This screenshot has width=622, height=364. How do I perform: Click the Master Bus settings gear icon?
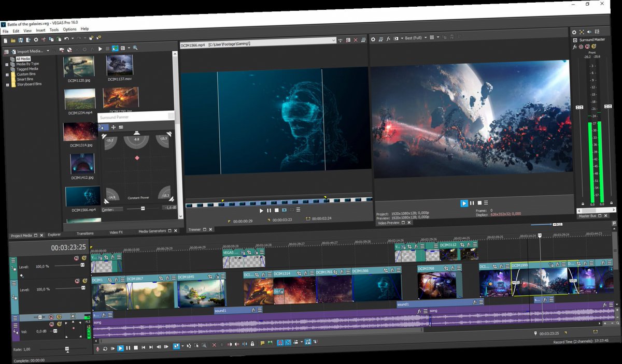pyautogui.click(x=574, y=32)
